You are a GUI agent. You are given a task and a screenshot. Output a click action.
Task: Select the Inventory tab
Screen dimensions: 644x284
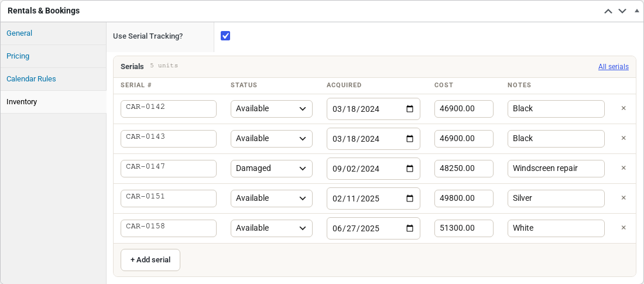point(53,102)
